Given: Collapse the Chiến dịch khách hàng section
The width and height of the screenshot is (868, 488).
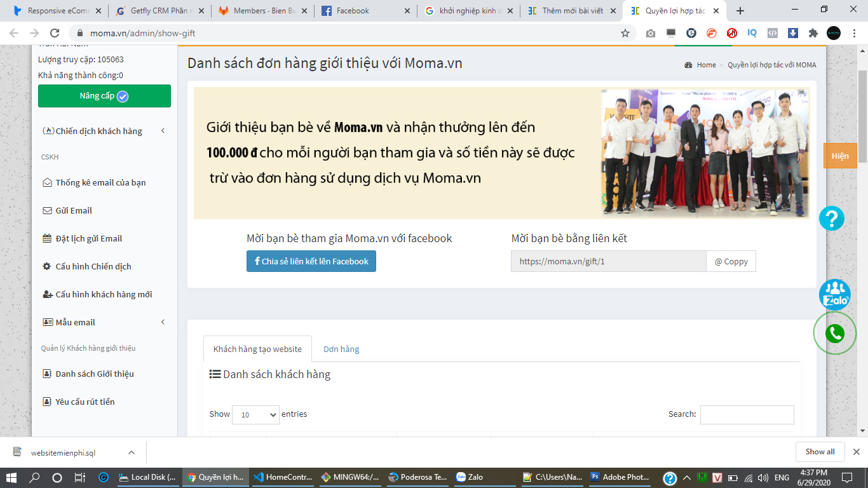Looking at the screenshot, I should click(162, 131).
